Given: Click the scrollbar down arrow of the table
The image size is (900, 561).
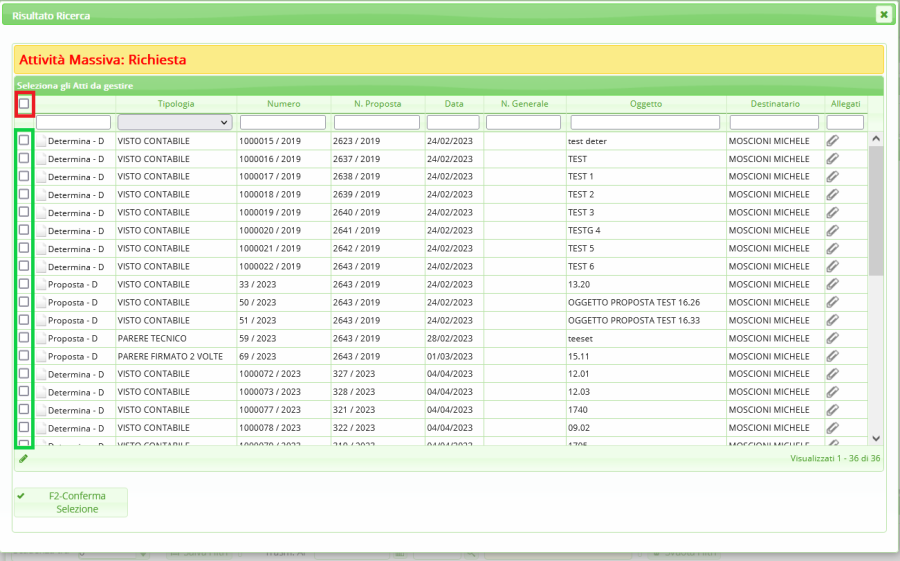Looking at the screenshot, I should (876, 438).
